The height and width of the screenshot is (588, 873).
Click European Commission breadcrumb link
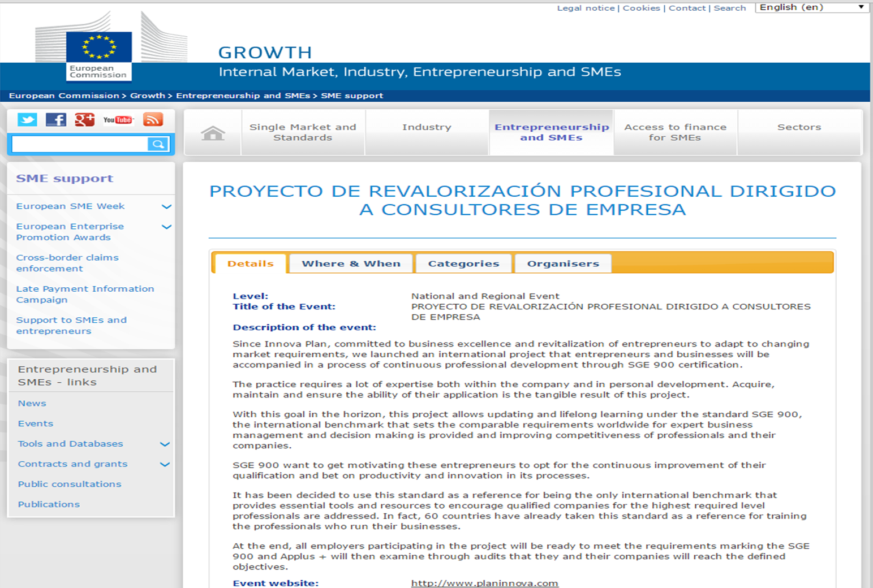click(x=64, y=96)
